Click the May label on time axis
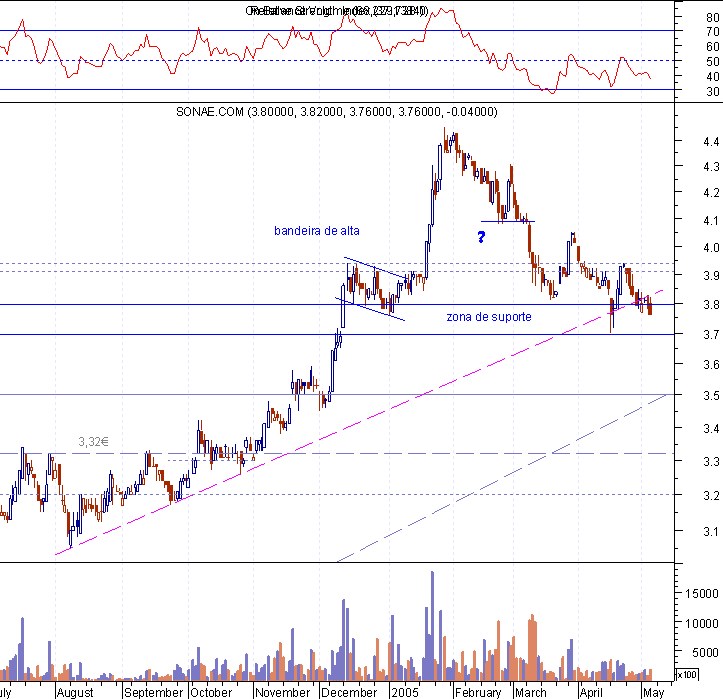The width and height of the screenshot is (723, 699). coord(653,693)
